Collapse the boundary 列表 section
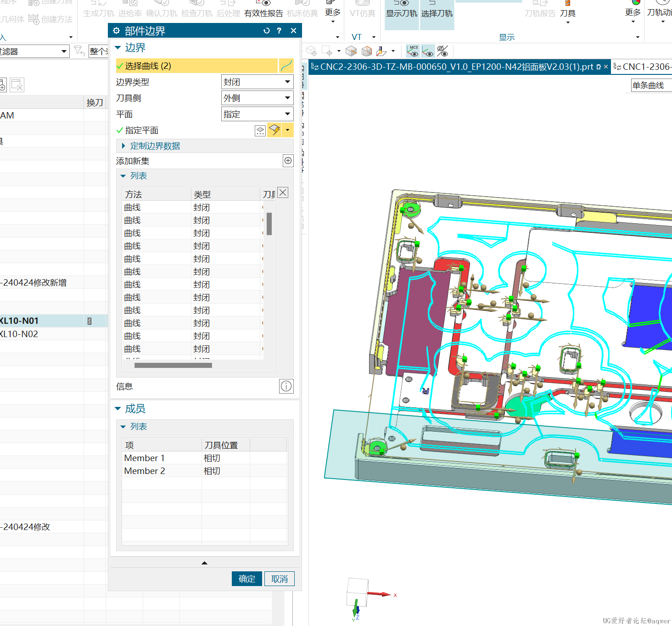The image size is (672, 626). 123,176
